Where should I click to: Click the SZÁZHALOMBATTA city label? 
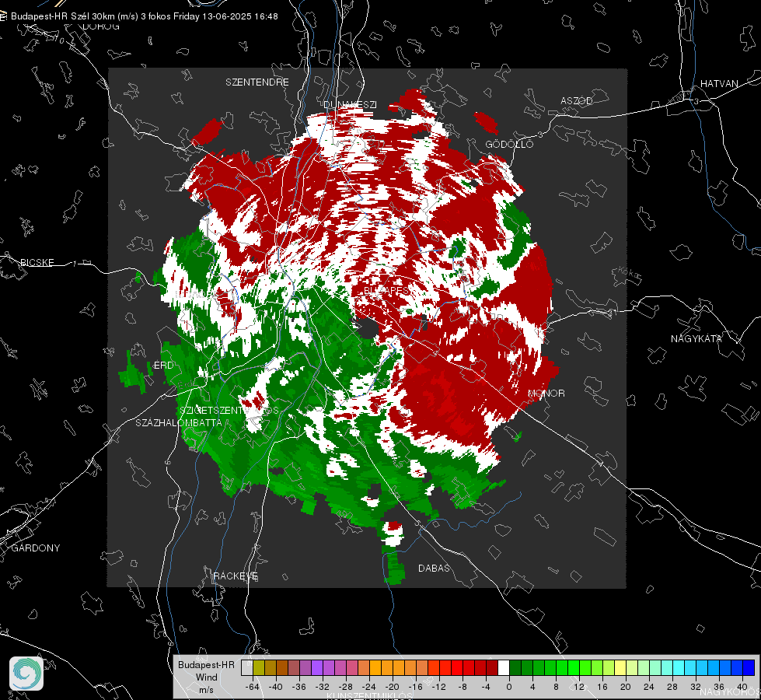[179, 423]
